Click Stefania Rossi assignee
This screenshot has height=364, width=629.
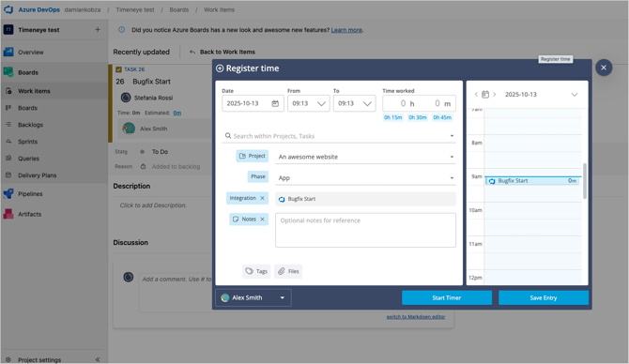point(153,98)
